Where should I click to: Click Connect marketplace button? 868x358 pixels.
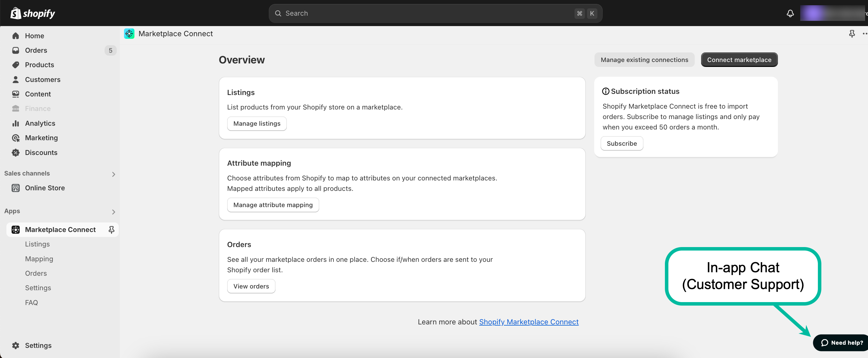point(739,60)
